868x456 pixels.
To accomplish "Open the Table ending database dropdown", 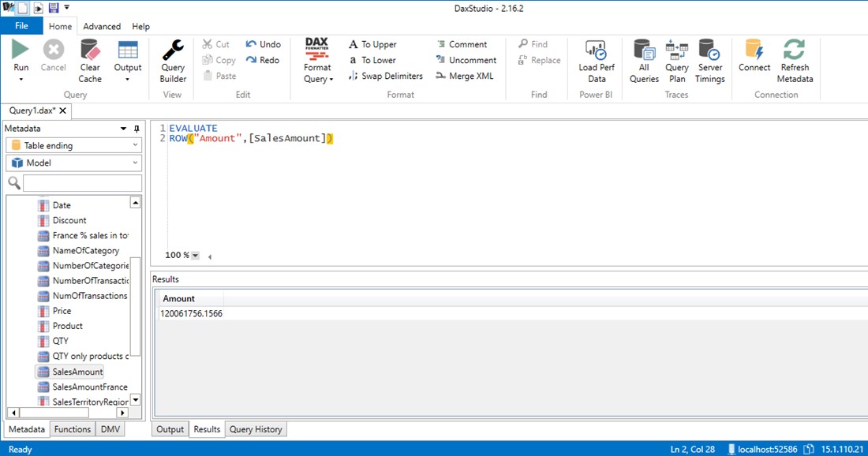I will [x=73, y=145].
